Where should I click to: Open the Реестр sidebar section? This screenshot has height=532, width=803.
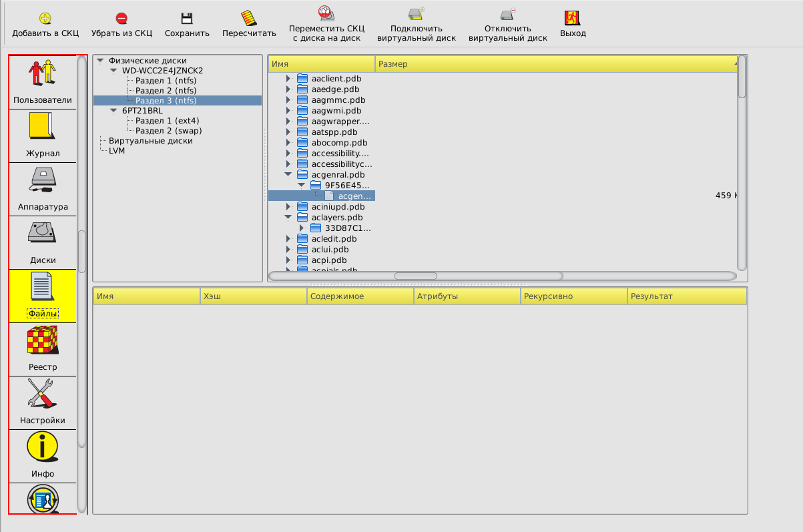pos(43,350)
